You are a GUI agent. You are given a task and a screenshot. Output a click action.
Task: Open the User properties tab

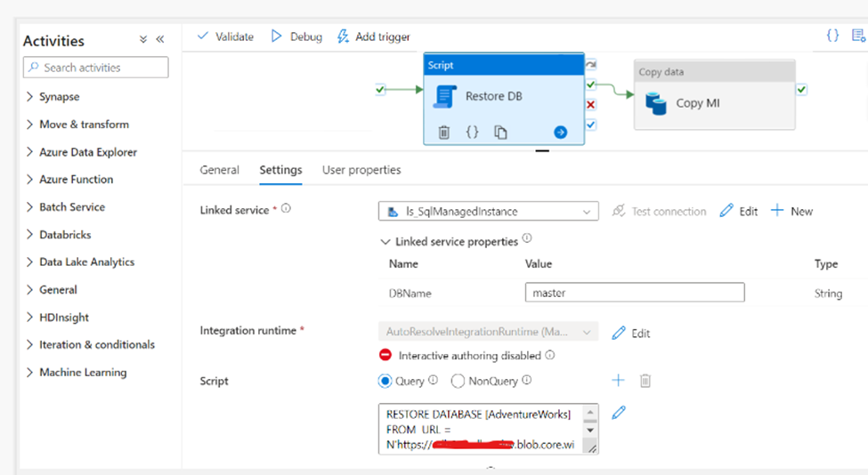361,170
